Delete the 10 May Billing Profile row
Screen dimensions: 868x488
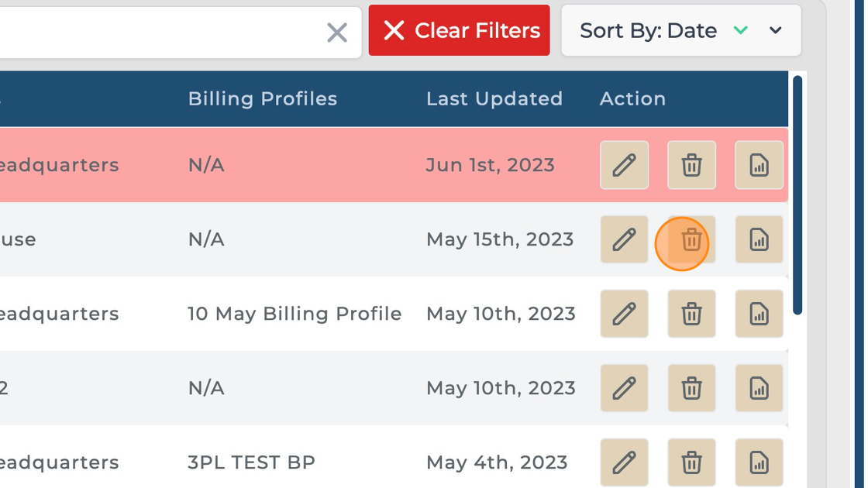pyautogui.click(x=691, y=314)
